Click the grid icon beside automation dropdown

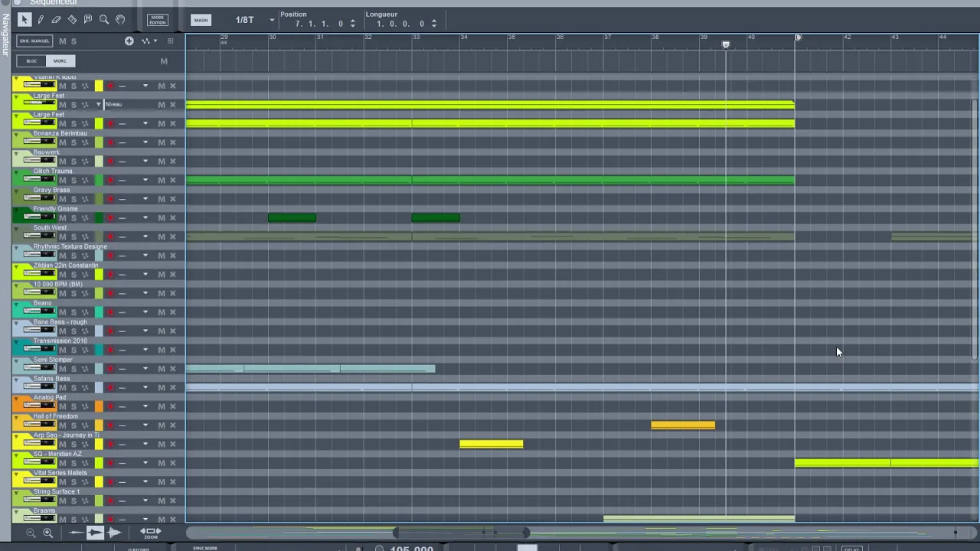point(170,41)
